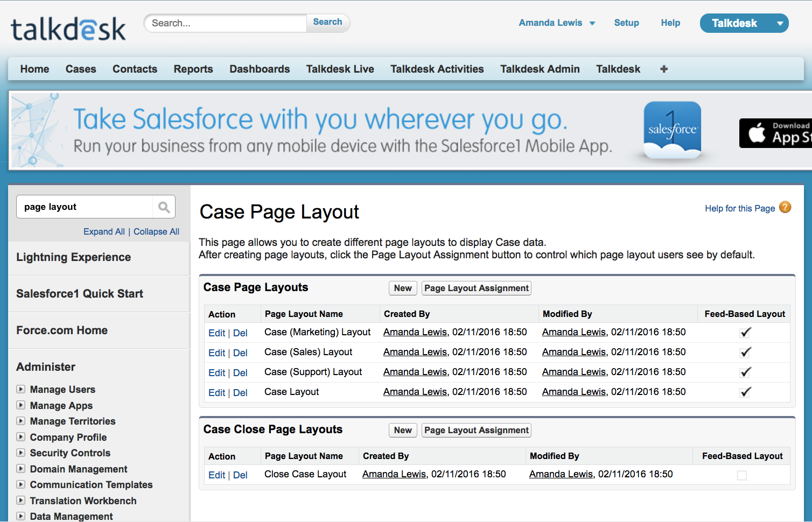Delete the Case Layout row
Image resolution: width=812 pixels, height=522 pixels.
[240, 393]
